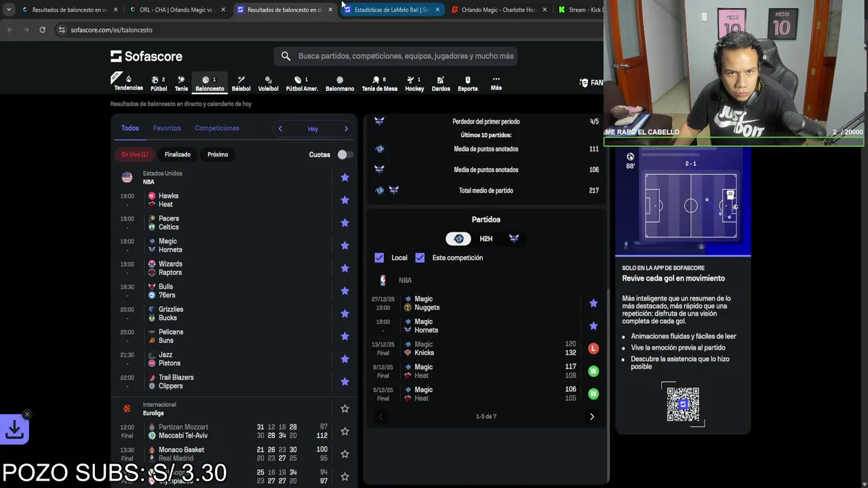Toggle star for Magic vs Hornets in list

pos(344,245)
